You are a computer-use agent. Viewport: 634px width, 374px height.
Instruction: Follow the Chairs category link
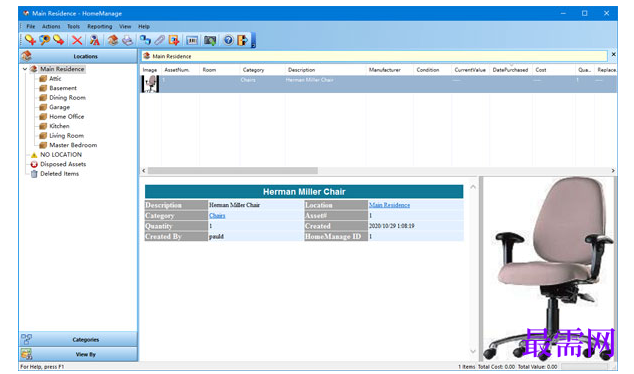tap(217, 216)
